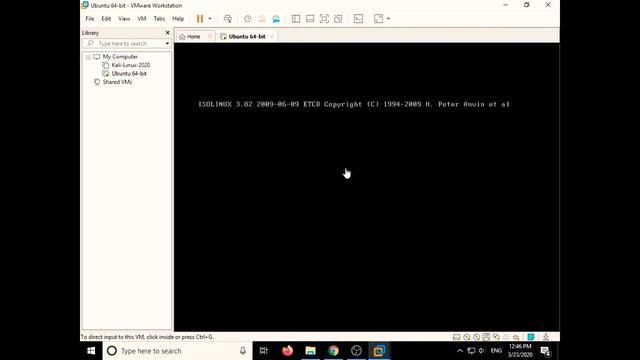640x360 pixels.
Task: Select My Computer in the library
Action: pos(120,57)
